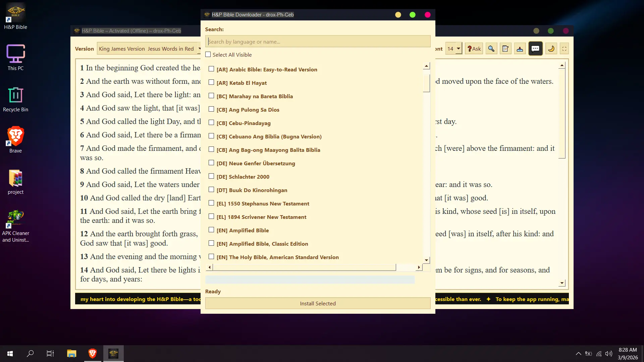Open the network tray icon
This screenshot has width=644, height=362.
(599, 354)
